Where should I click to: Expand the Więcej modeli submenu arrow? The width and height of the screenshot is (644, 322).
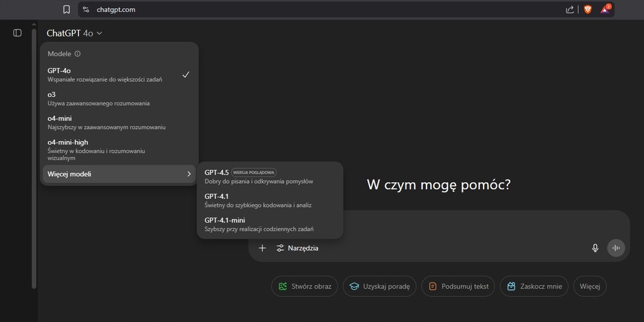point(189,174)
